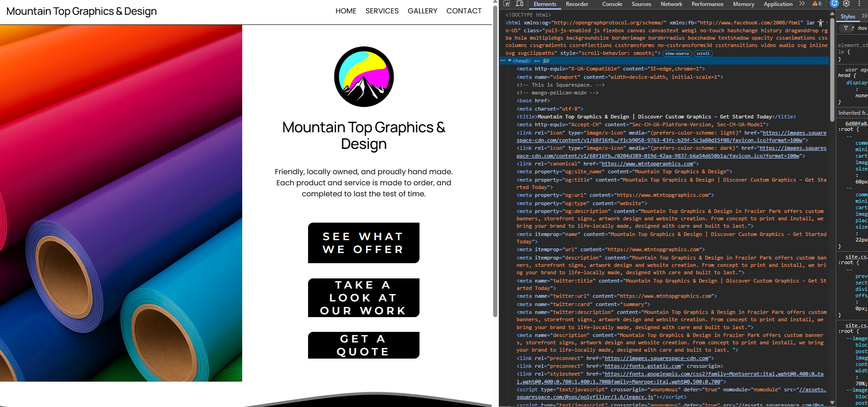The image size is (868, 407).
Task: Open GALLERY in site navigation
Action: tap(422, 11)
